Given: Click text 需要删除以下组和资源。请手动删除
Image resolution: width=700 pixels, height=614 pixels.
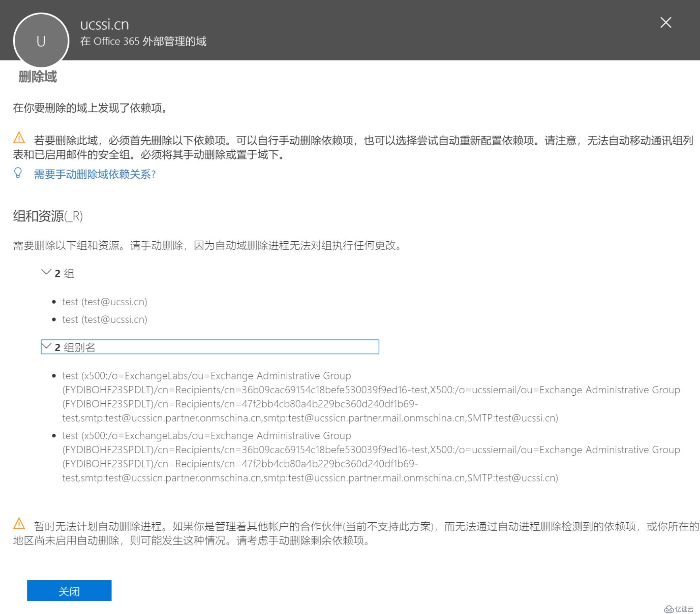Looking at the screenshot, I should (98, 245).
